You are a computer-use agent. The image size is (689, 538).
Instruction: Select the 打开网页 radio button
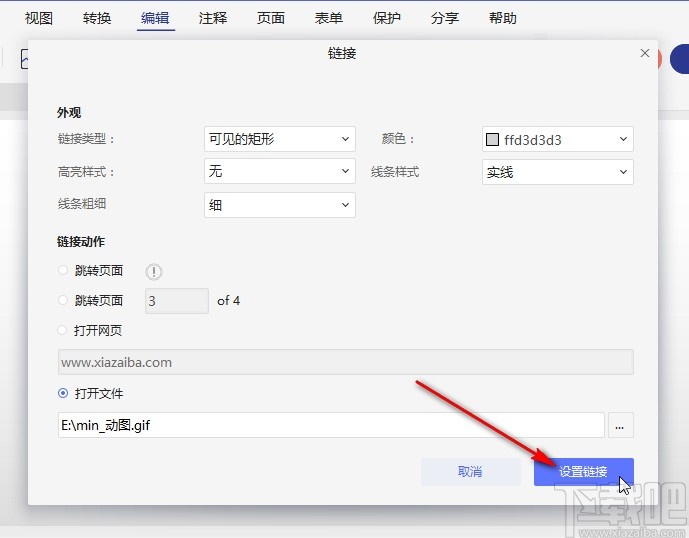tap(63, 330)
